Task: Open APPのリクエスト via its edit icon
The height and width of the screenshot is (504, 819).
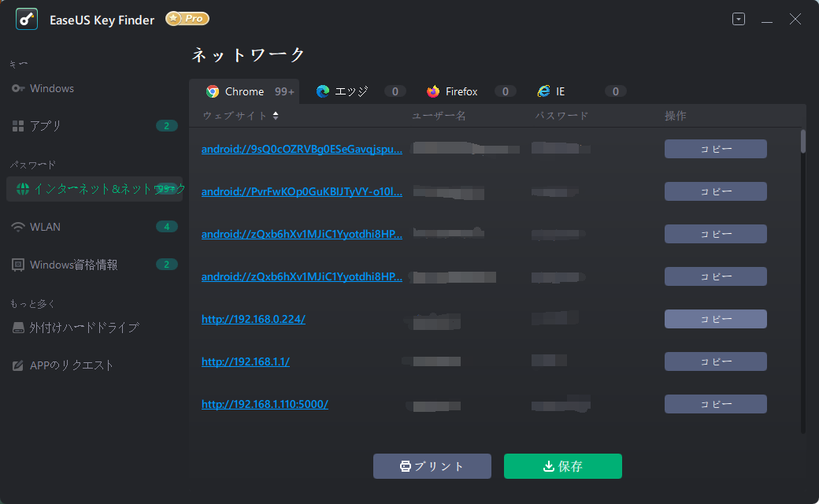Action: coord(18,365)
